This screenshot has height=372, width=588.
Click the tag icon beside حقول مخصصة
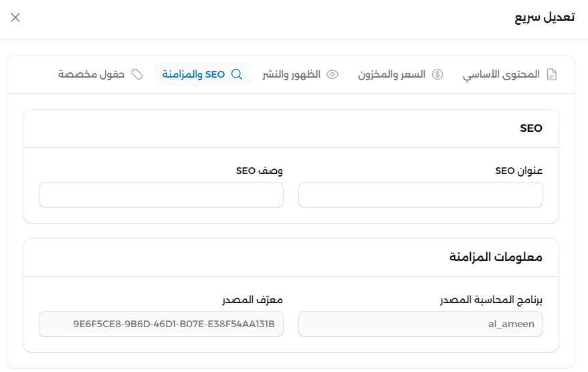click(x=137, y=75)
